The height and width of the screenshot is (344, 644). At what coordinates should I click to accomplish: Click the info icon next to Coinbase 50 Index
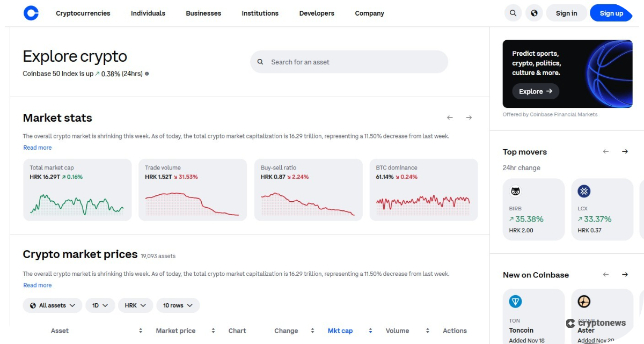(x=147, y=74)
